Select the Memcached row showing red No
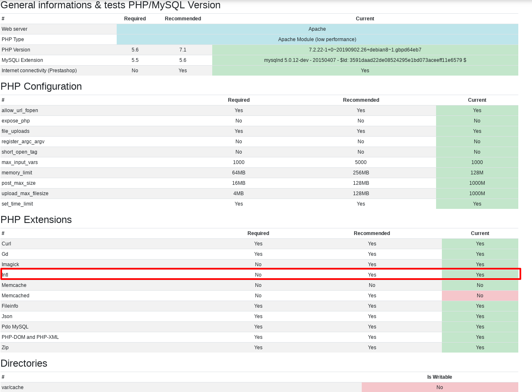 pyautogui.click(x=480, y=295)
